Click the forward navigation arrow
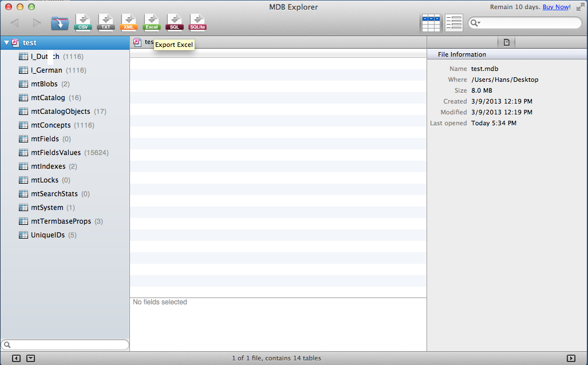Viewport: 588px width, 365px height. pyautogui.click(x=37, y=23)
